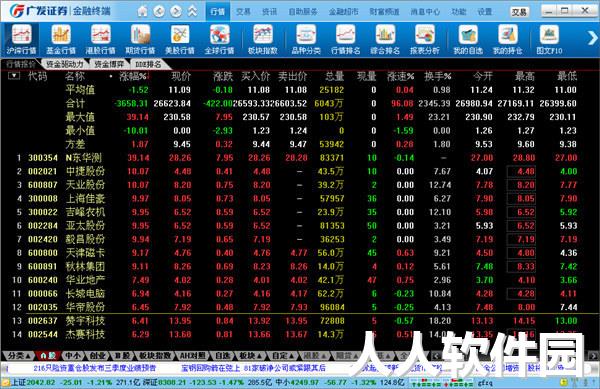Open 我的自选 watchlist icon

(468, 39)
